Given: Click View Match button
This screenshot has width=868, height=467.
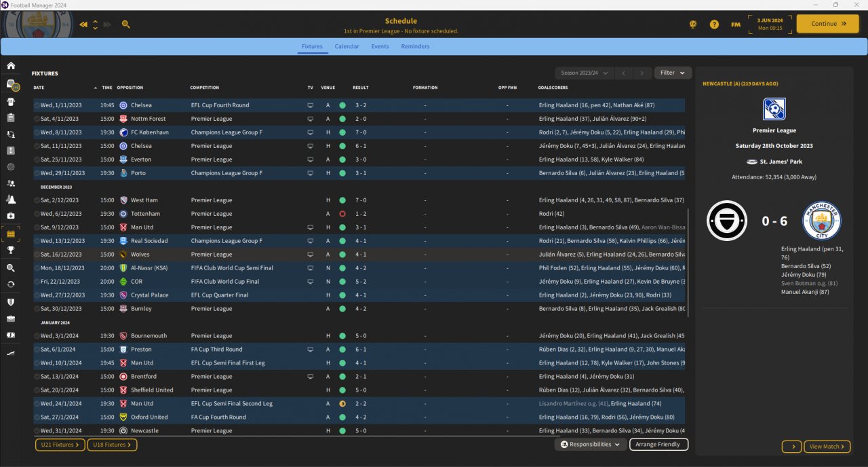Looking at the screenshot, I should point(827,447).
